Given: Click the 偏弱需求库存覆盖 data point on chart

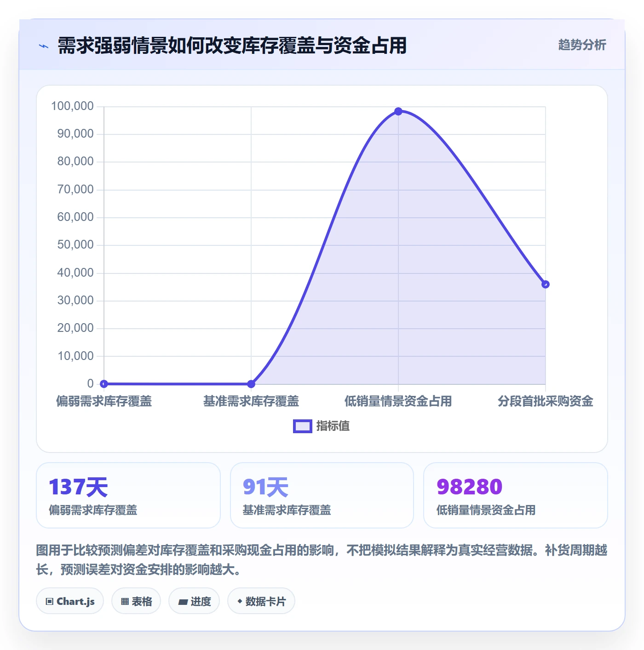Looking at the screenshot, I should [x=104, y=384].
